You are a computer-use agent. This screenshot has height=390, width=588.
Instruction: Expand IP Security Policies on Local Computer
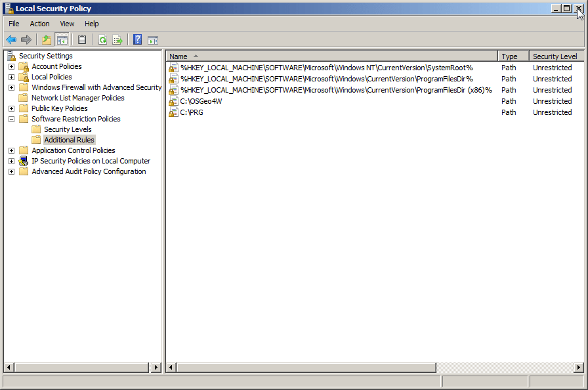[x=12, y=162]
